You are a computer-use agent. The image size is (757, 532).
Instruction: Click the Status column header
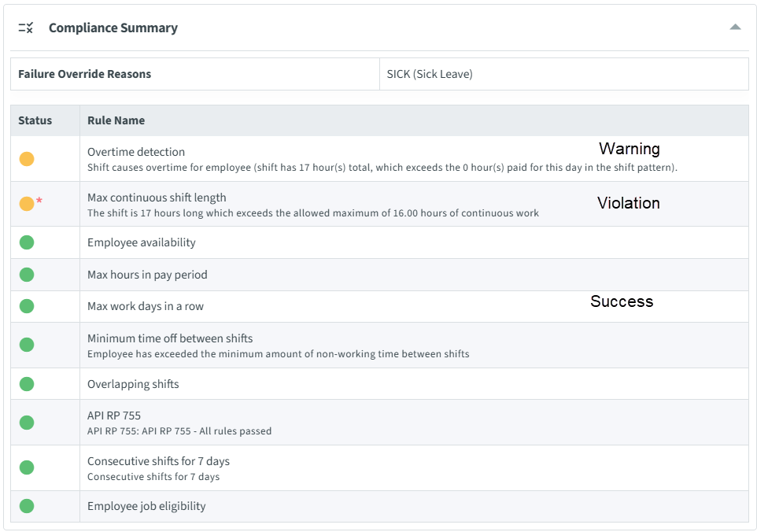point(35,120)
